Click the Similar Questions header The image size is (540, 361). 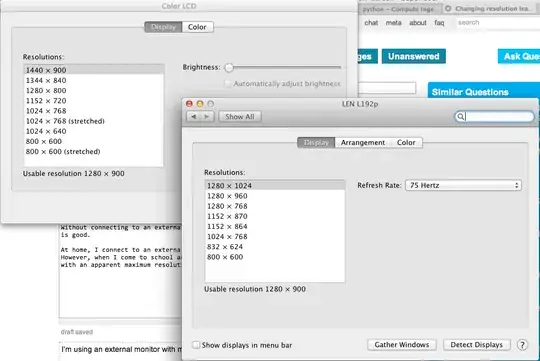tap(470, 92)
